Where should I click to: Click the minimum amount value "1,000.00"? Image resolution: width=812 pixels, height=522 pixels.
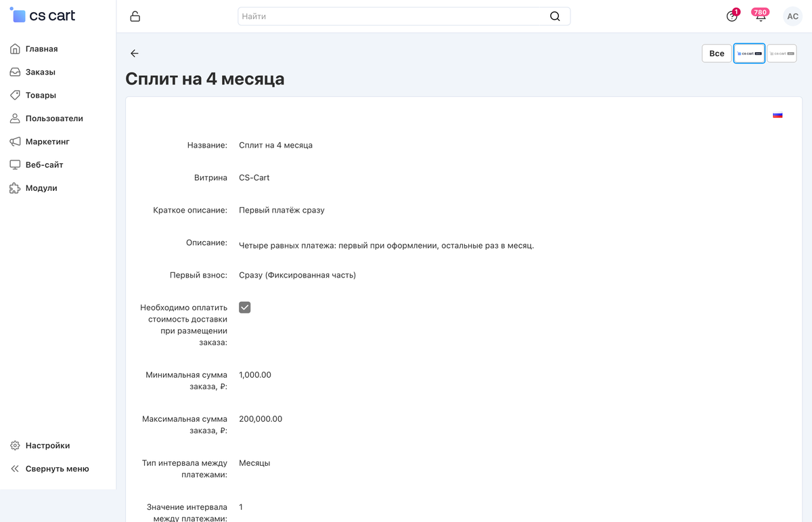click(x=255, y=374)
